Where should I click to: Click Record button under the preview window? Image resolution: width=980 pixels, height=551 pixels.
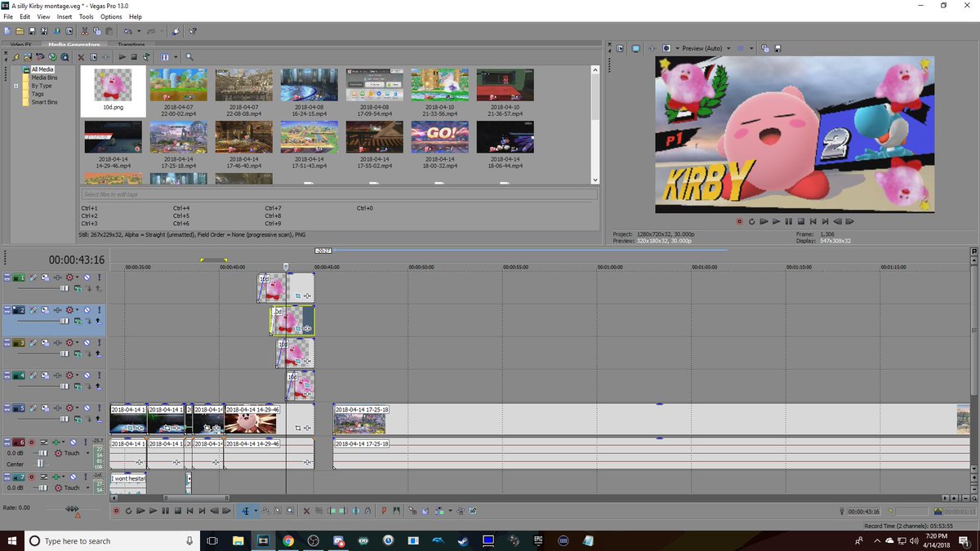tap(739, 221)
